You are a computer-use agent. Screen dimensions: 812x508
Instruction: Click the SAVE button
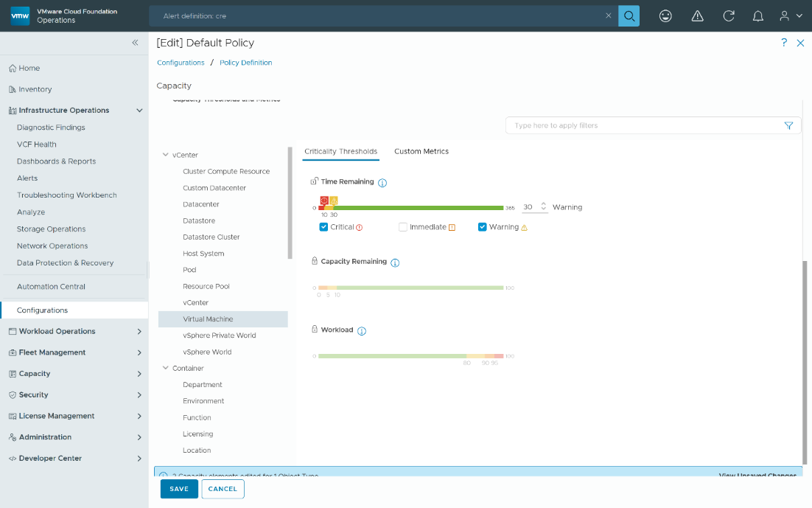pos(179,489)
